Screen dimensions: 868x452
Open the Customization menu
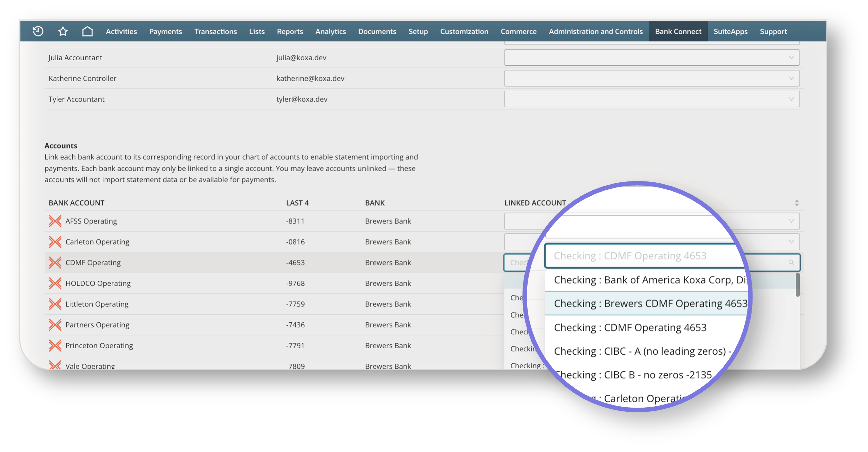click(x=464, y=31)
